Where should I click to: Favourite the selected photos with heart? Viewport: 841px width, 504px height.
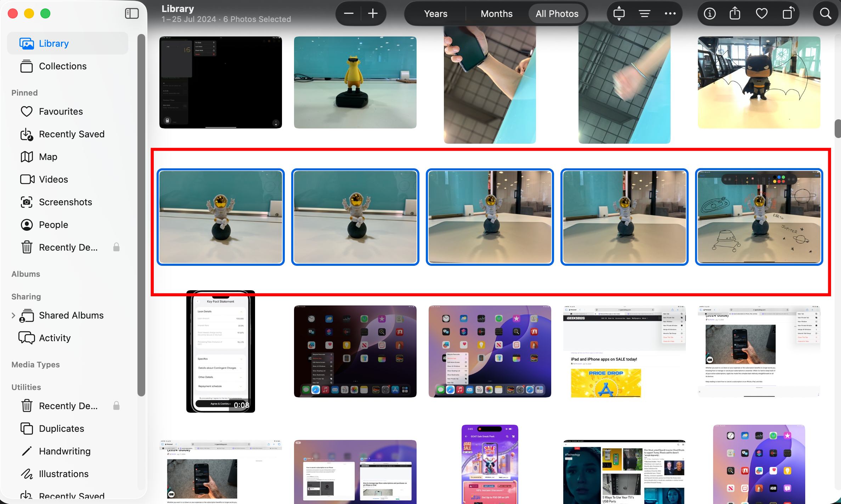[x=762, y=14]
